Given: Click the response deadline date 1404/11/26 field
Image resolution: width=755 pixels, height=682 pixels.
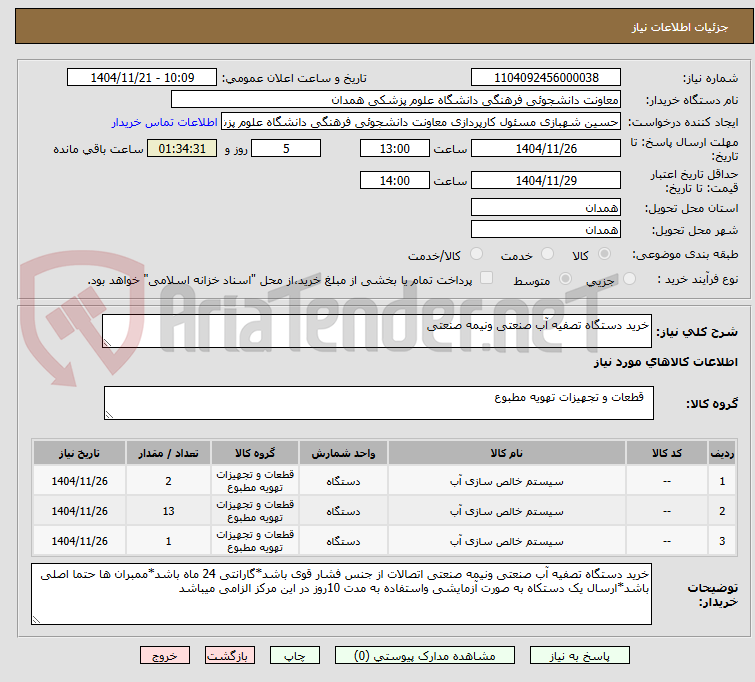Looking at the screenshot, I should pos(546,148).
